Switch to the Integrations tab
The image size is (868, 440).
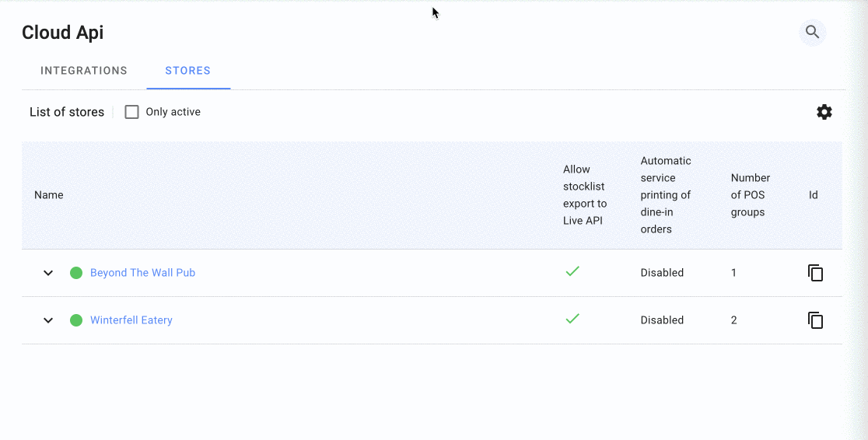pyautogui.click(x=84, y=71)
